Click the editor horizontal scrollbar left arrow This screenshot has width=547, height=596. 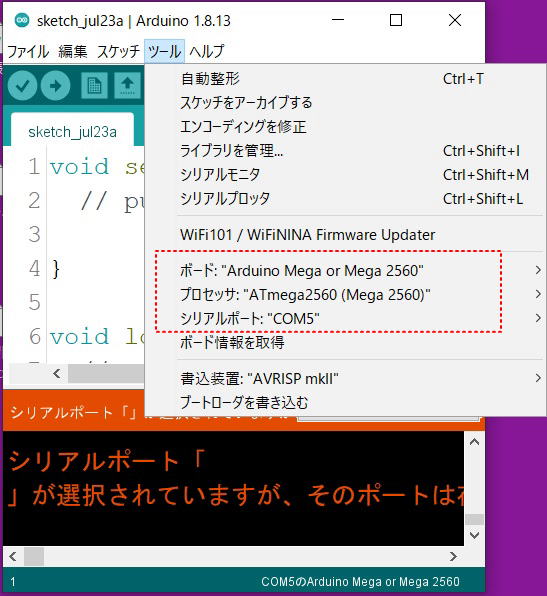tap(57, 373)
